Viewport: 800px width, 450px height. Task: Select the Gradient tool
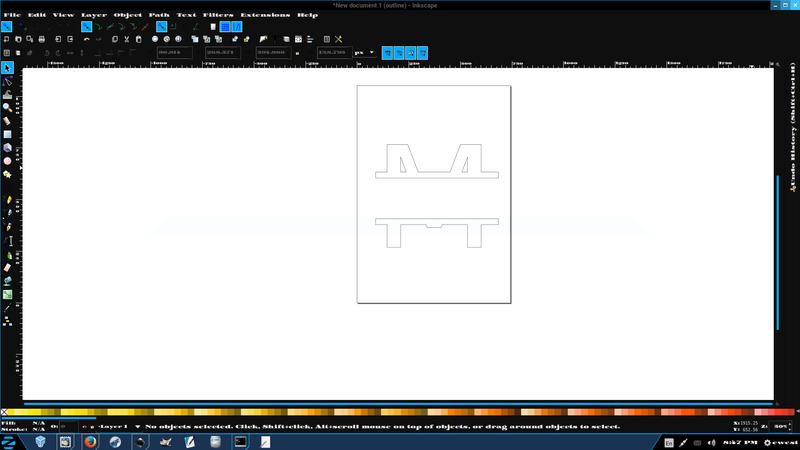pos(7,294)
